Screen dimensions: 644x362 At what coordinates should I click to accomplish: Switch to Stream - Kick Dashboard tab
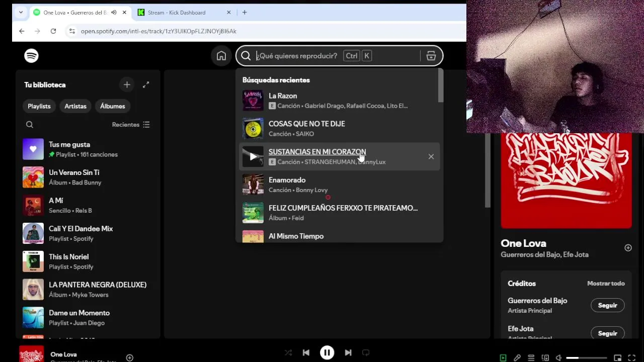coord(176,13)
